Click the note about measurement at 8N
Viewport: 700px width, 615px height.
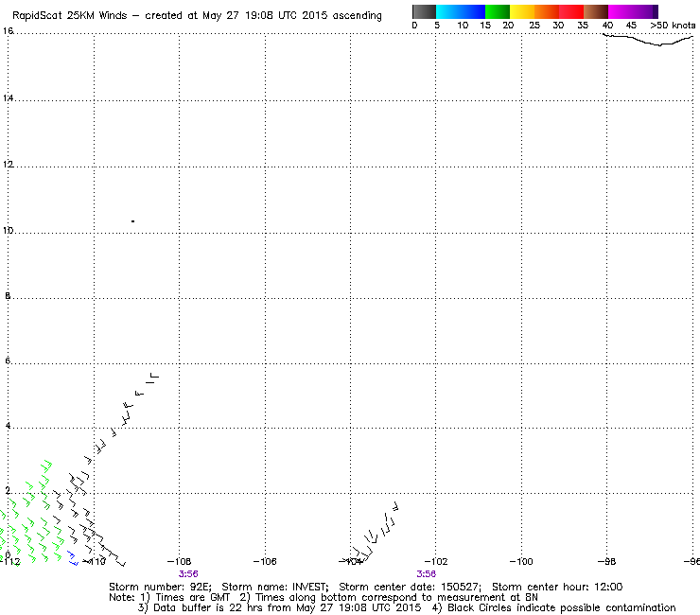[389, 598]
